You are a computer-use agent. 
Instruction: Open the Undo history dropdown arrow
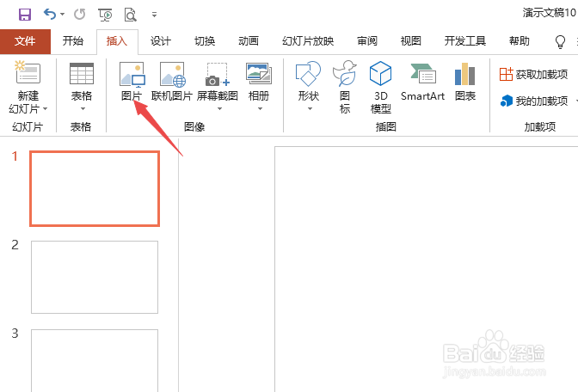62,15
